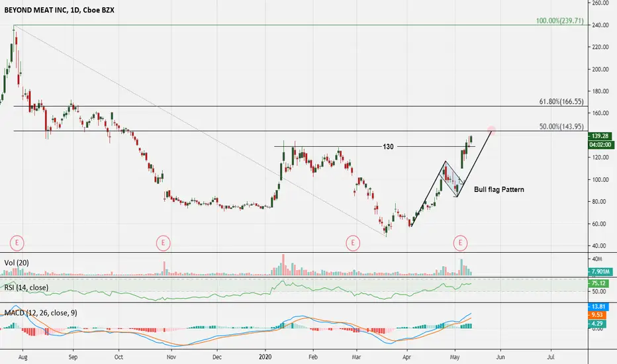
Task: Click the MACD signal tag 9.53
Action: point(598,315)
